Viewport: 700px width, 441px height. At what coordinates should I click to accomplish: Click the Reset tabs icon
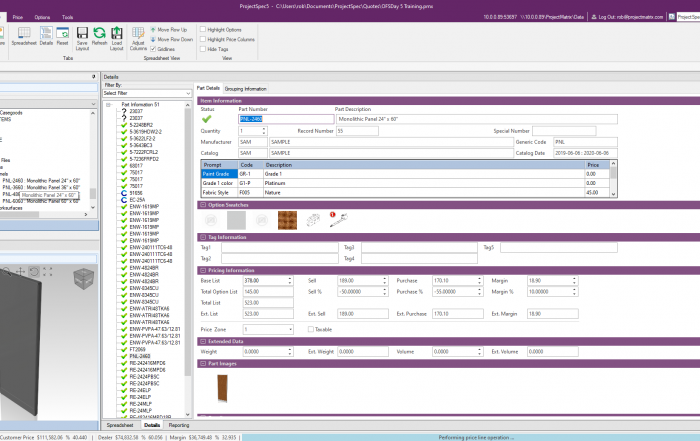point(62,36)
